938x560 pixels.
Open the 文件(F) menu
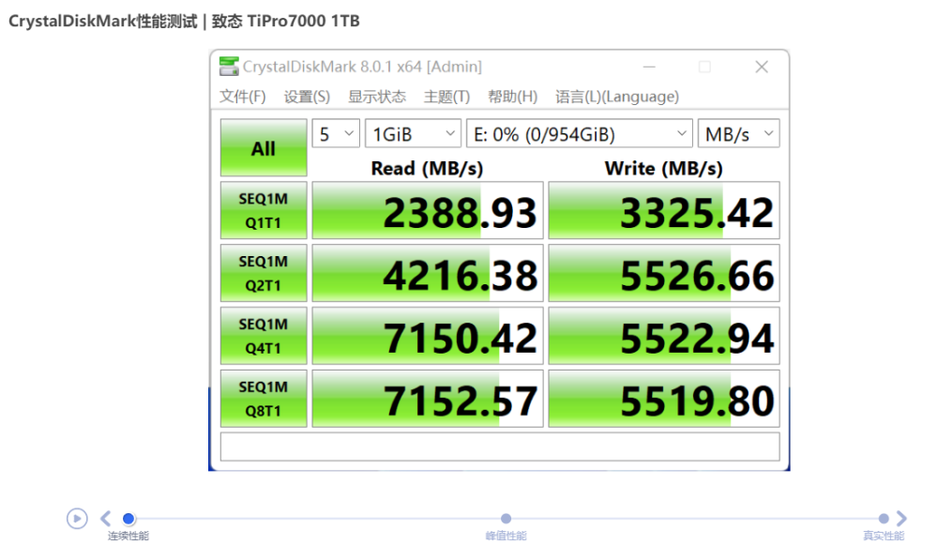tap(242, 97)
